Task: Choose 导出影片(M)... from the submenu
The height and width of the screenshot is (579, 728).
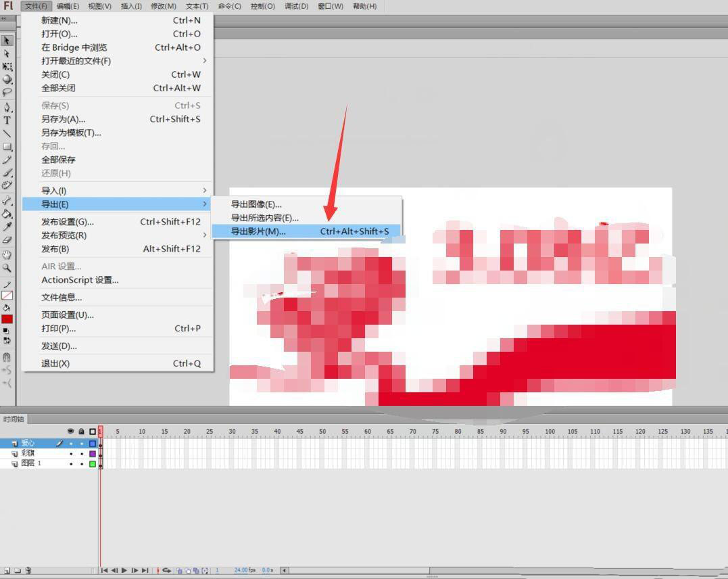Action: tap(306, 231)
